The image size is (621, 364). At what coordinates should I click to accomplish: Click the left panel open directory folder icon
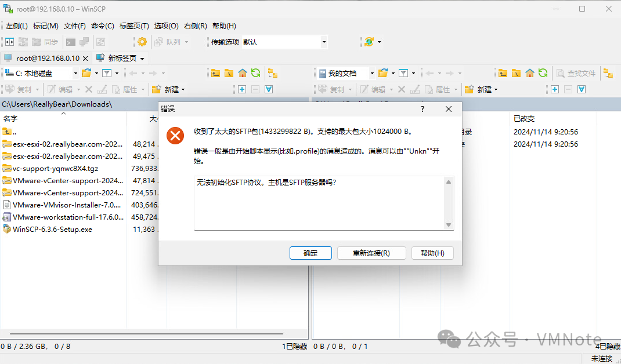click(x=86, y=73)
